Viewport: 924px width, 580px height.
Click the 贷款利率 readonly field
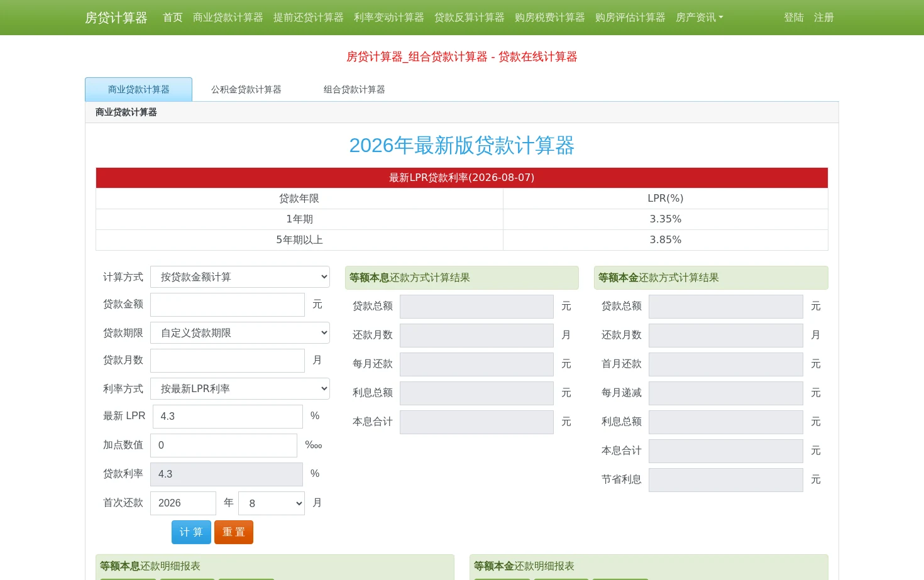click(226, 474)
